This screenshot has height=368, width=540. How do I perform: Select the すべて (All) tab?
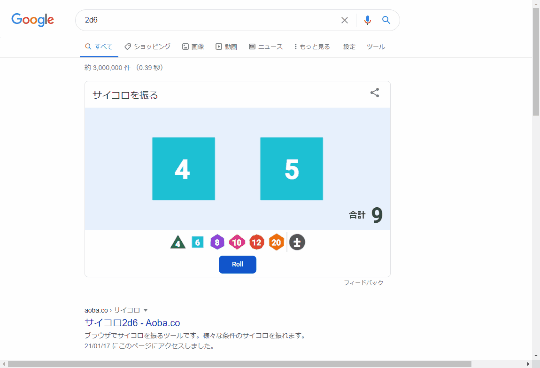[x=99, y=46]
